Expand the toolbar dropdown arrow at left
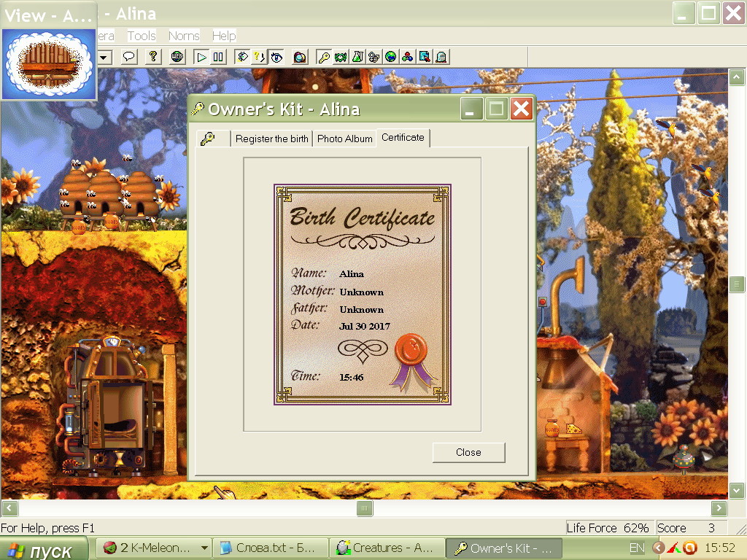The image size is (747, 560). tap(105, 58)
